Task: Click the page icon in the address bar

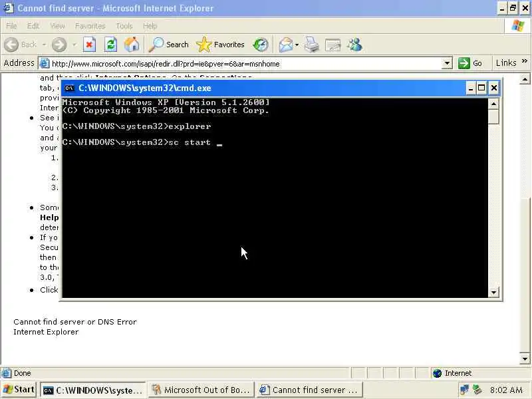Action: (45, 63)
